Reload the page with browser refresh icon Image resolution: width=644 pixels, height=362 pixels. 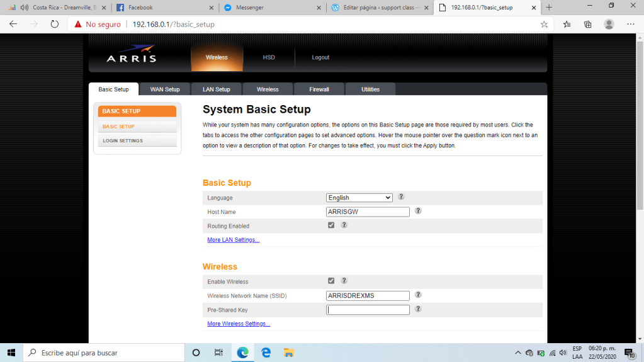point(54,25)
